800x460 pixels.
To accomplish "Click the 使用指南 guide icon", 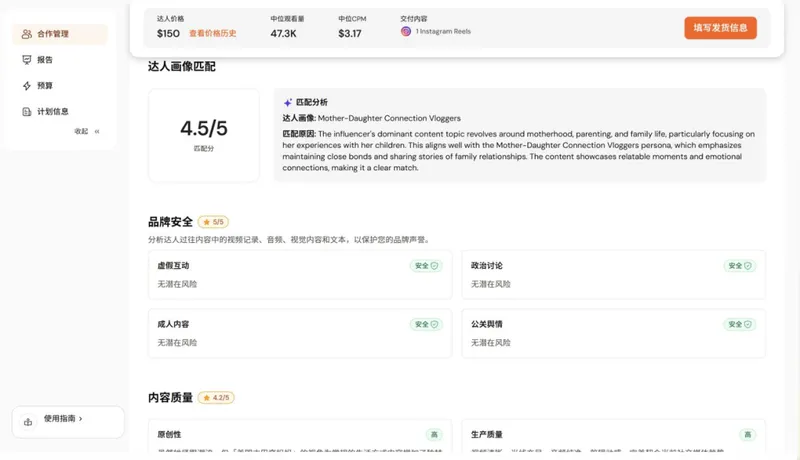I will click(28, 422).
